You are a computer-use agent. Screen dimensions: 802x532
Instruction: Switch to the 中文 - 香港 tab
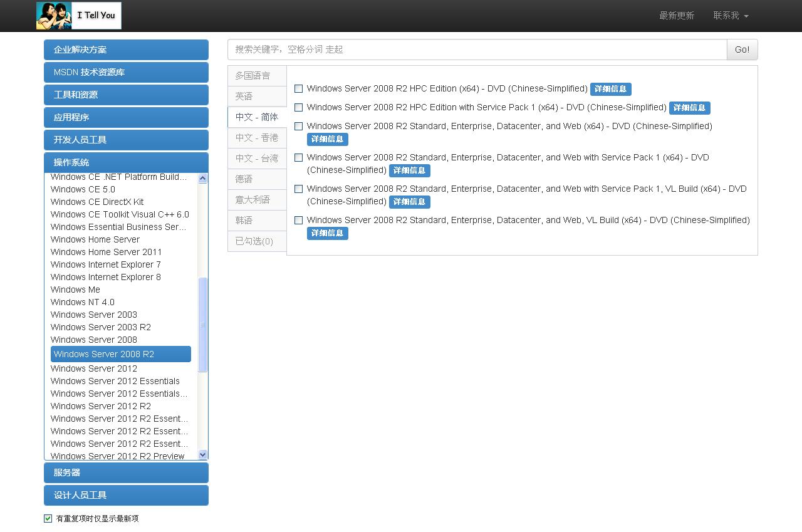pyautogui.click(x=257, y=138)
